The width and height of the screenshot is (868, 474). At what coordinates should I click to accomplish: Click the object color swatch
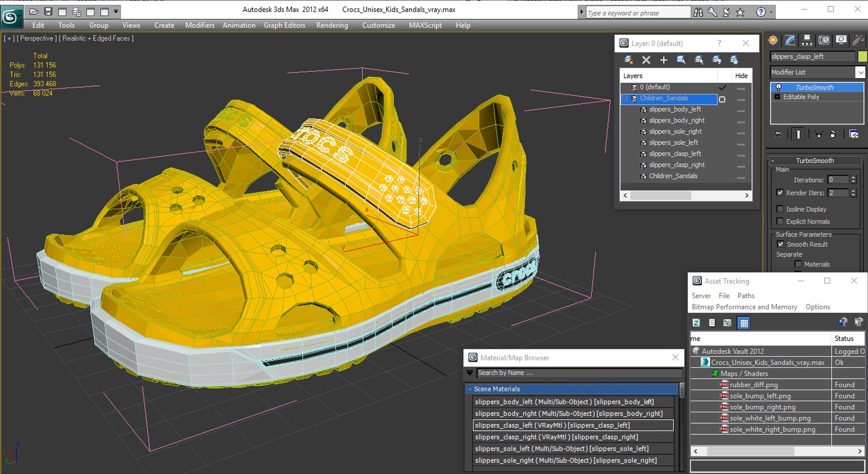[863, 56]
